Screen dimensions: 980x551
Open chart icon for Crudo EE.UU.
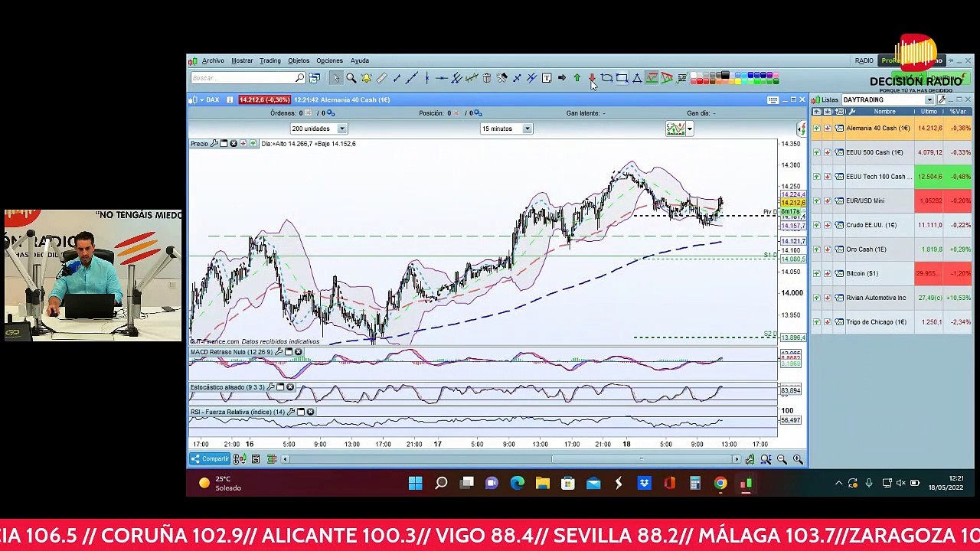tap(839, 225)
